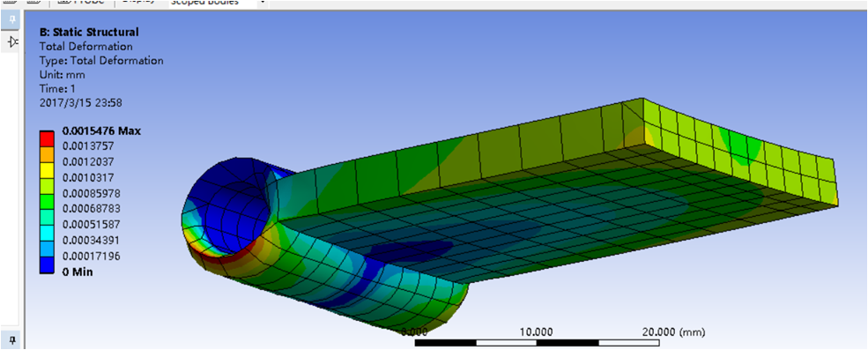Click the black-and-white scale ruler bar
The height and width of the screenshot is (350, 868).
point(537,343)
